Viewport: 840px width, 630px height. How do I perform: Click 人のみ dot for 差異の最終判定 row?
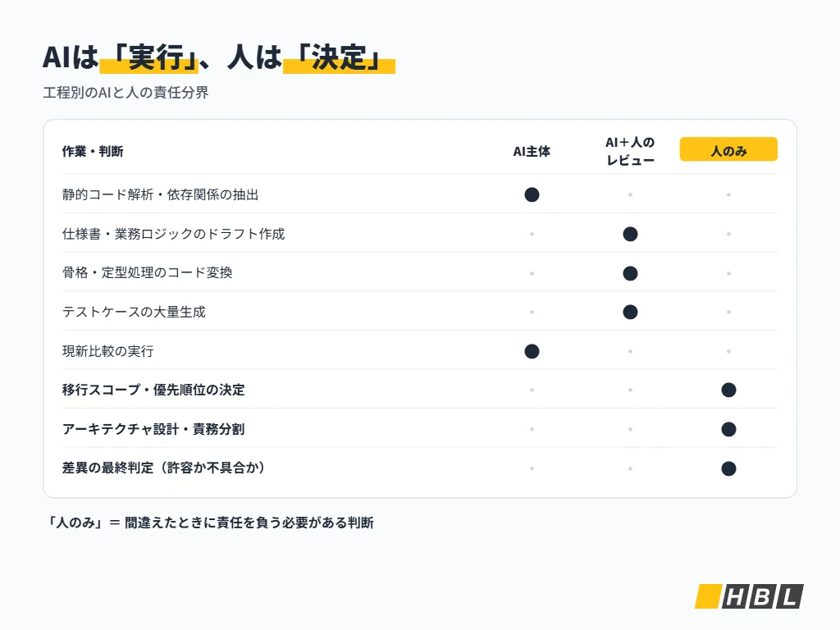coord(728,468)
